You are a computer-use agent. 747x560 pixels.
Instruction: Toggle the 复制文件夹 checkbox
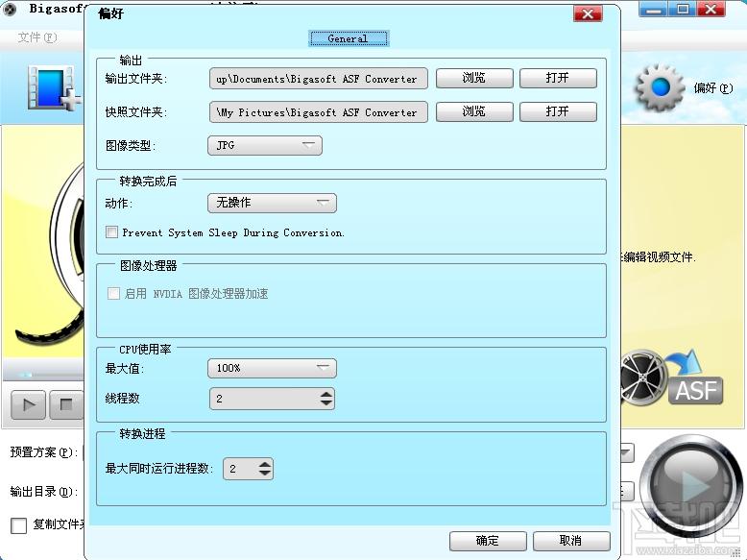tap(18, 525)
